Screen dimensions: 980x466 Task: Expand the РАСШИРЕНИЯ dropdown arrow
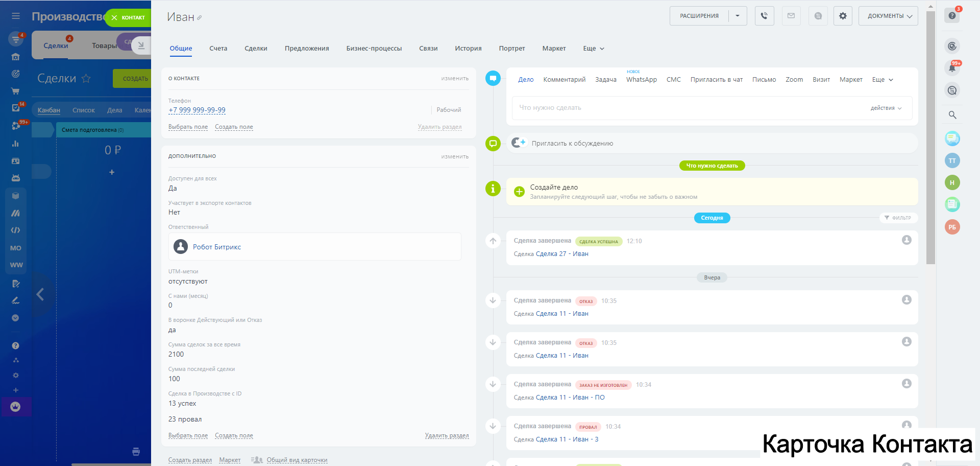click(x=738, y=16)
